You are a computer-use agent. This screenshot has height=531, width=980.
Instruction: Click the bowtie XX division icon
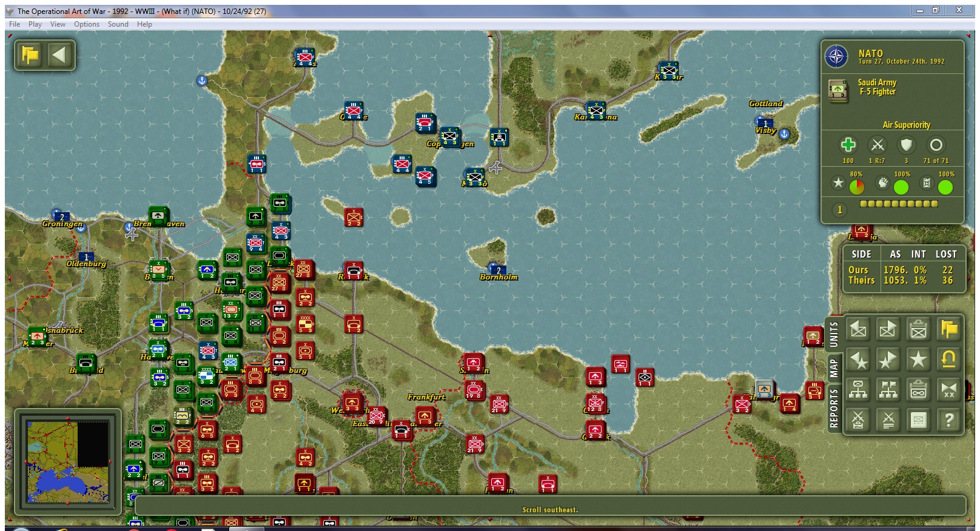coord(948,390)
